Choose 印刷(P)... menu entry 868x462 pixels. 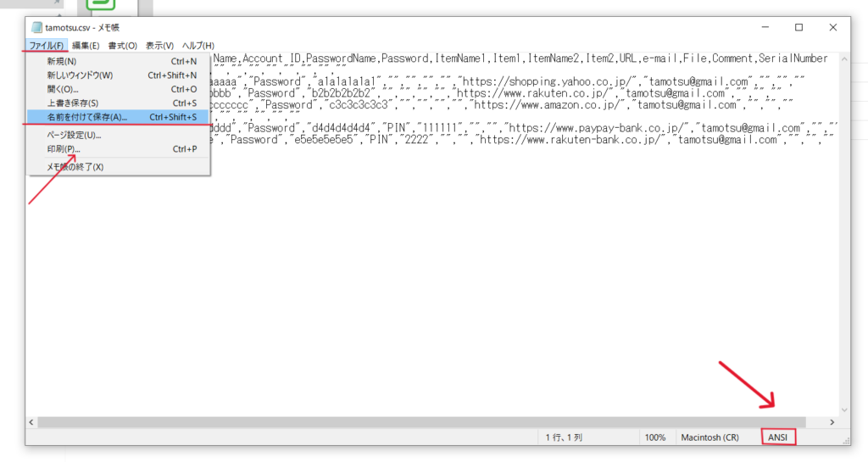point(64,149)
